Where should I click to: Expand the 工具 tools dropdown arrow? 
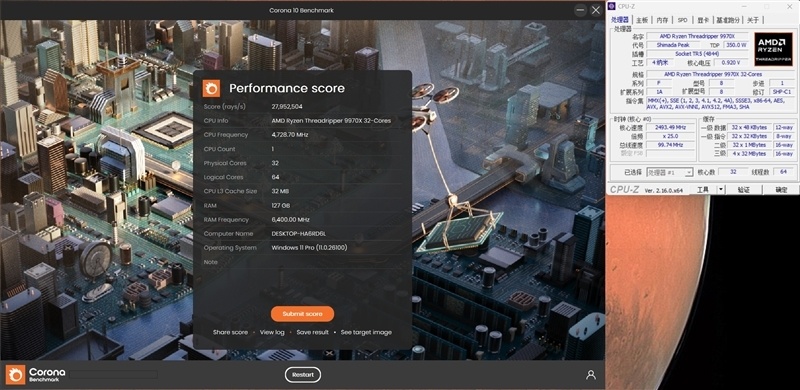(720, 189)
